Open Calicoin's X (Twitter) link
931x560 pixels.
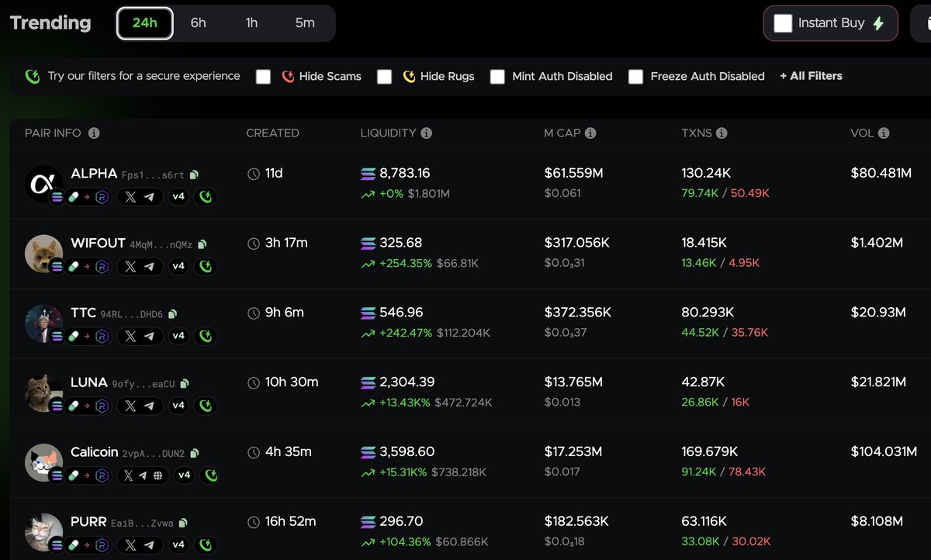point(130,475)
